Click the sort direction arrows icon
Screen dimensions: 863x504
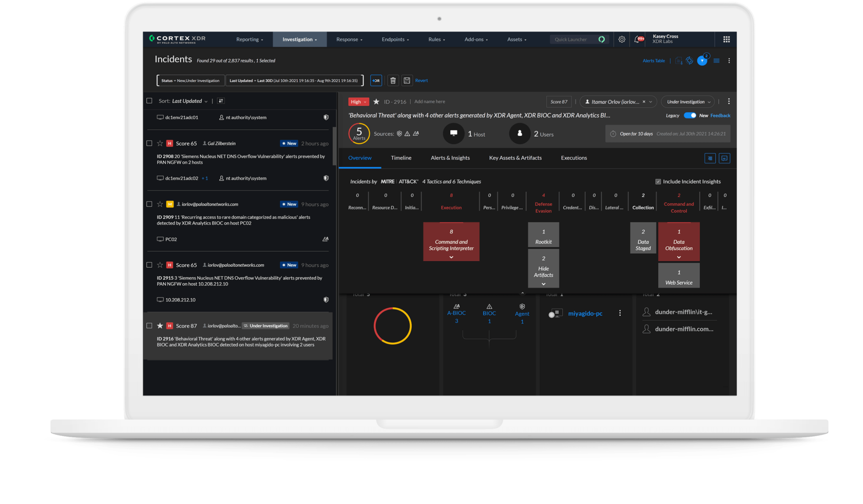pyautogui.click(x=221, y=101)
